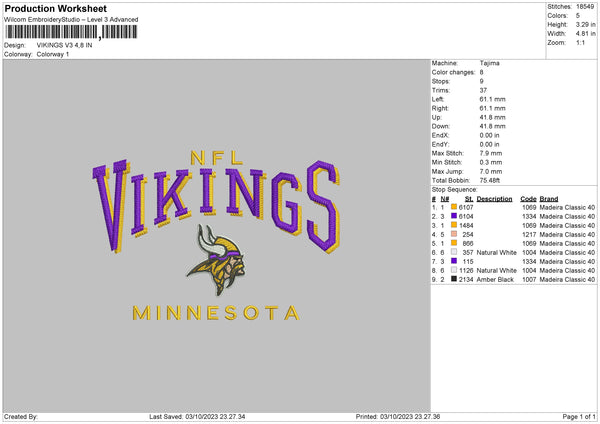Pick the purple swatch in the 115 stitches row

(454, 261)
